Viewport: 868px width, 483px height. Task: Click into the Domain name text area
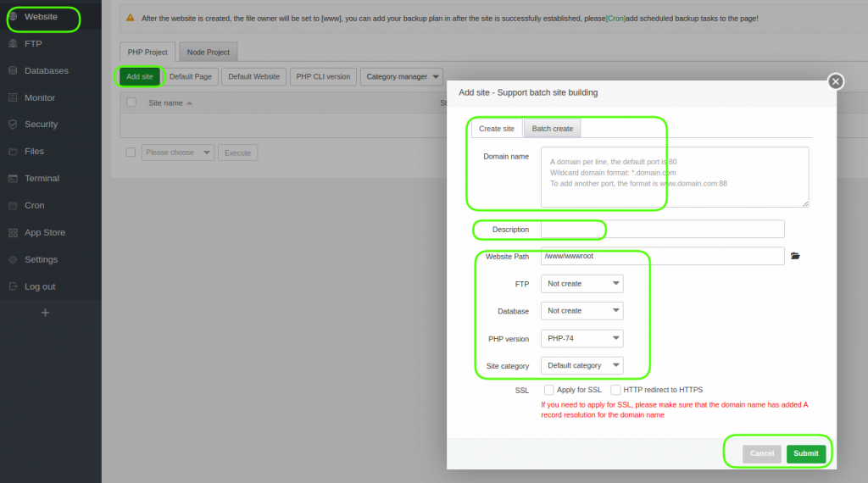click(x=675, y=177)
